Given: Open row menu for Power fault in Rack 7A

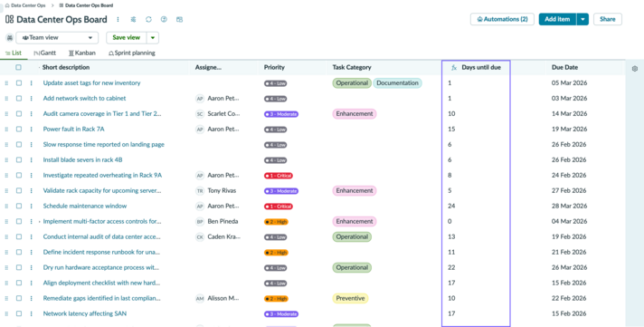Looking at the screenshot, I should [x=32, y=130].
